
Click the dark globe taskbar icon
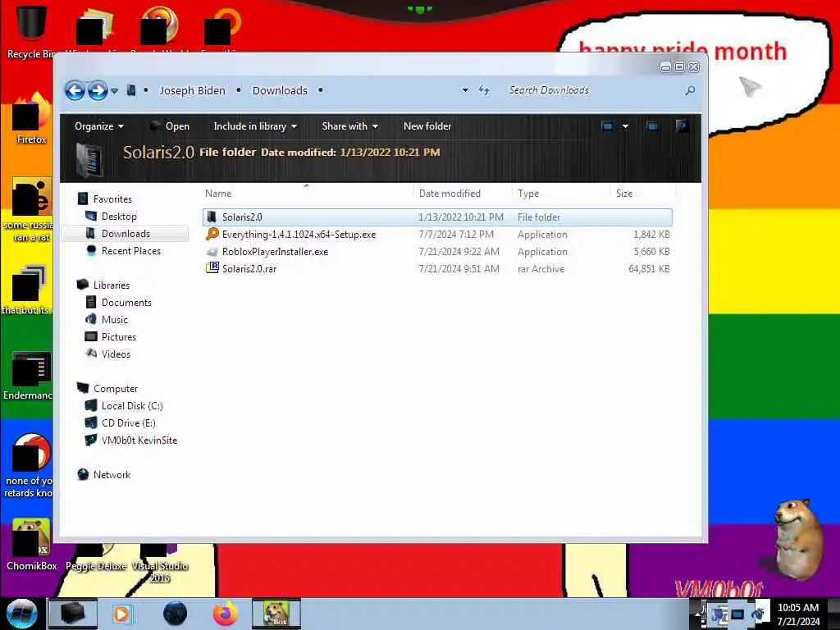(x=175, y=614)
